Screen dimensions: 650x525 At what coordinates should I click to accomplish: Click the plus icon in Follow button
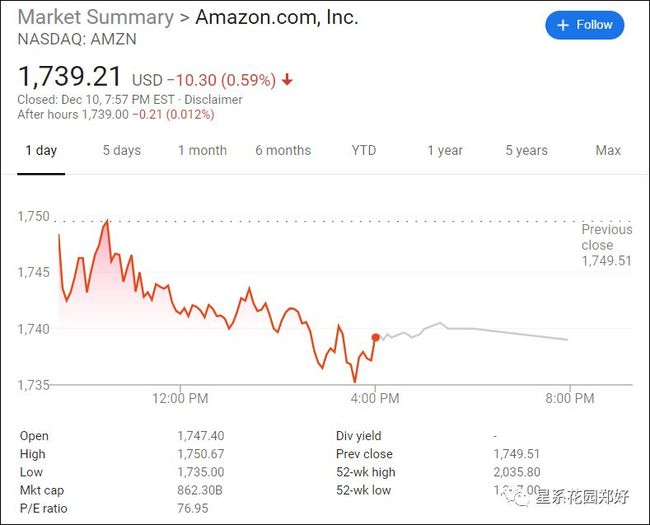pyautogui.click(x=563, y=25)
